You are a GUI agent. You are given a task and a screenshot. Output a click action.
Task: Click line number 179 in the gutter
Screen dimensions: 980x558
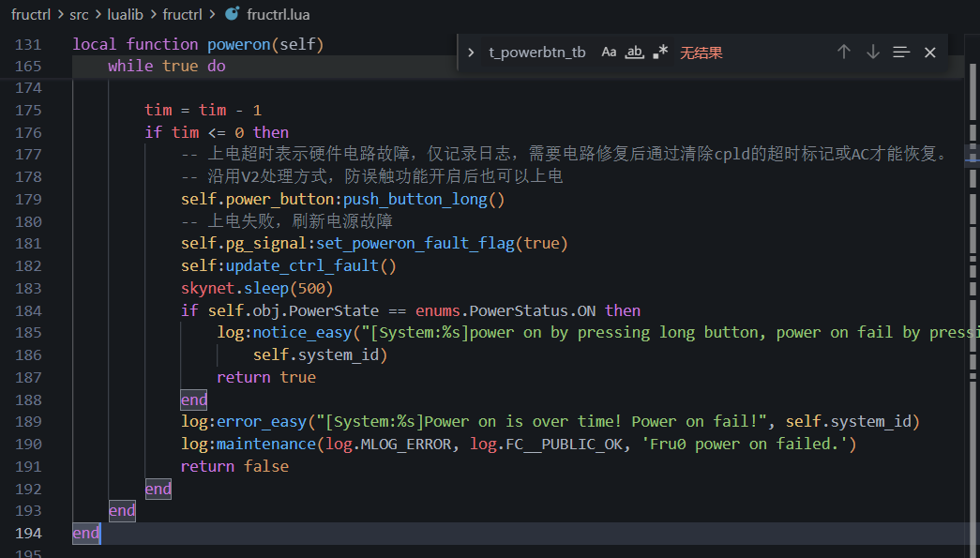[x=28, y=200]
